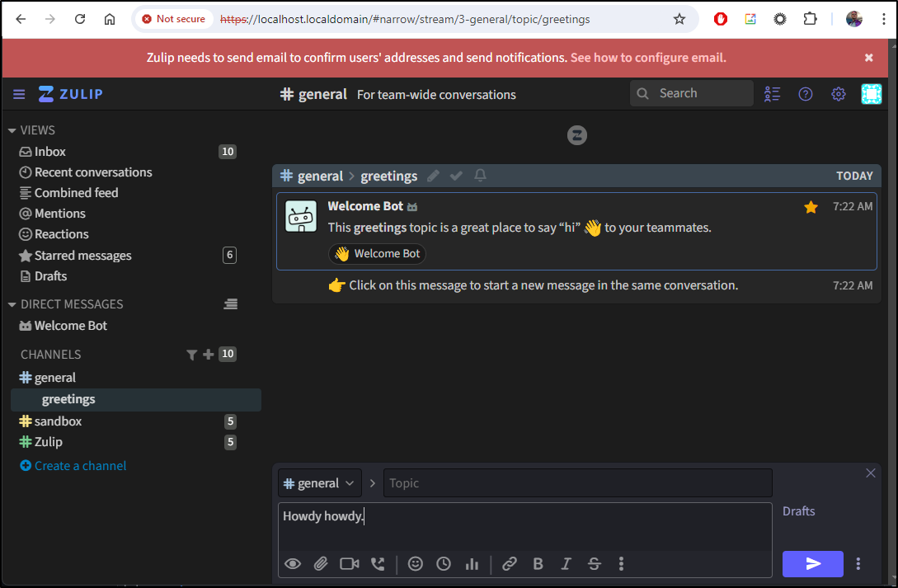This screenshot has width=898, height=588.
Task: Go to browser home page
Action: (x=110, y=19)
